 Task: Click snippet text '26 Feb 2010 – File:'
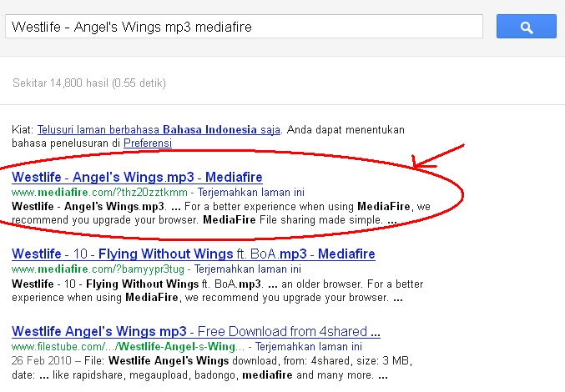pyautogui.click(x=58, y=360)
